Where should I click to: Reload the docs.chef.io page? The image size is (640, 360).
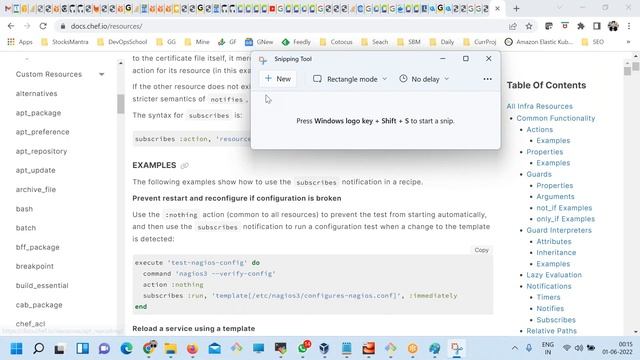coord(43,26)
